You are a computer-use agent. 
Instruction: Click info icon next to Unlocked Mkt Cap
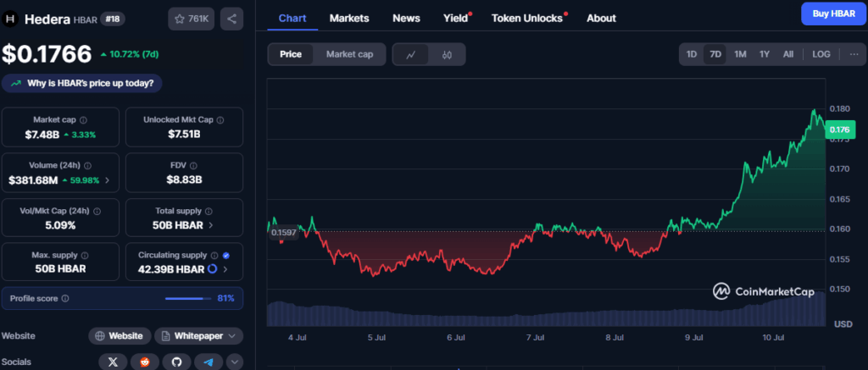click(220, 120)
